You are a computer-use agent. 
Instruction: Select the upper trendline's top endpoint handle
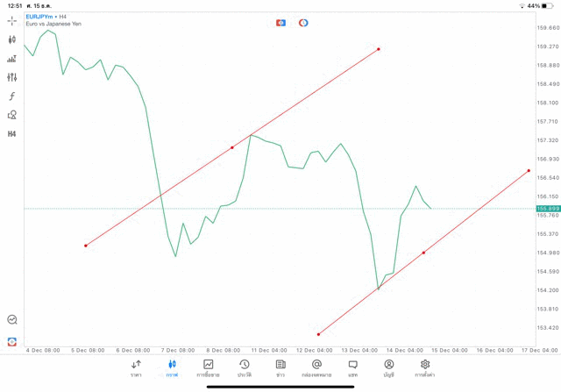coord(379,49)
